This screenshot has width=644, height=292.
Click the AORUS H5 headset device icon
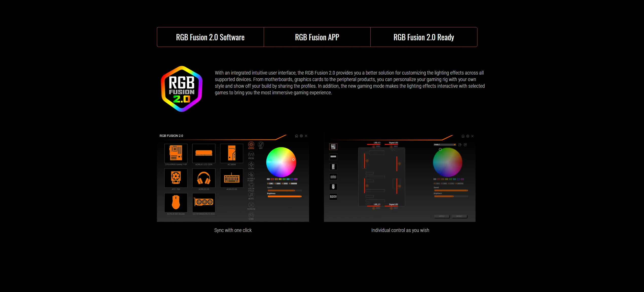click(x=204, y=178)
